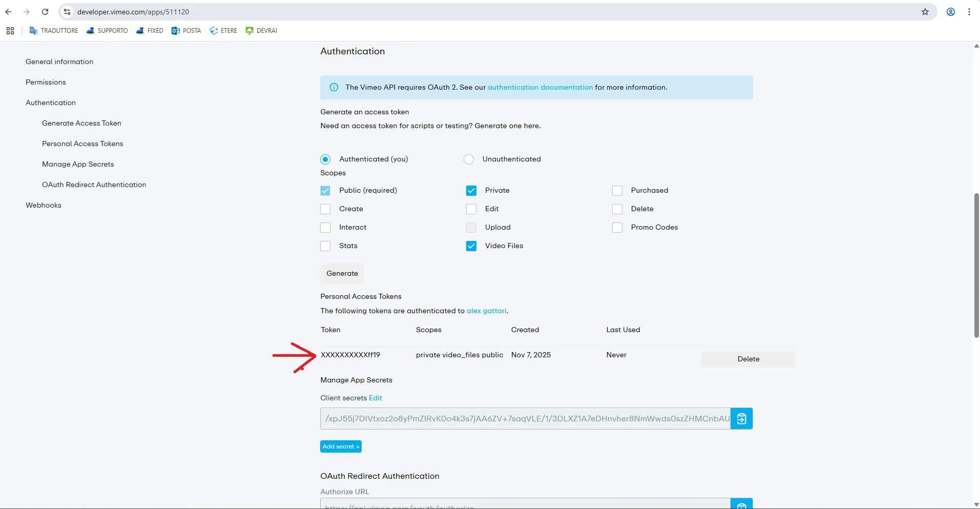Delete the personal access token ending ff19
980x509 pixels.
pyautogui.click(x=748, y=359)
